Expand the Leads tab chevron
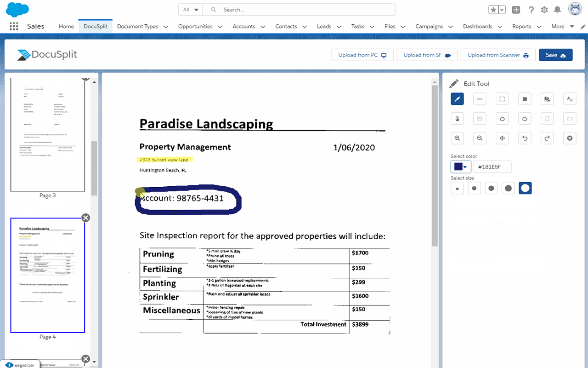 coord(339,27)
